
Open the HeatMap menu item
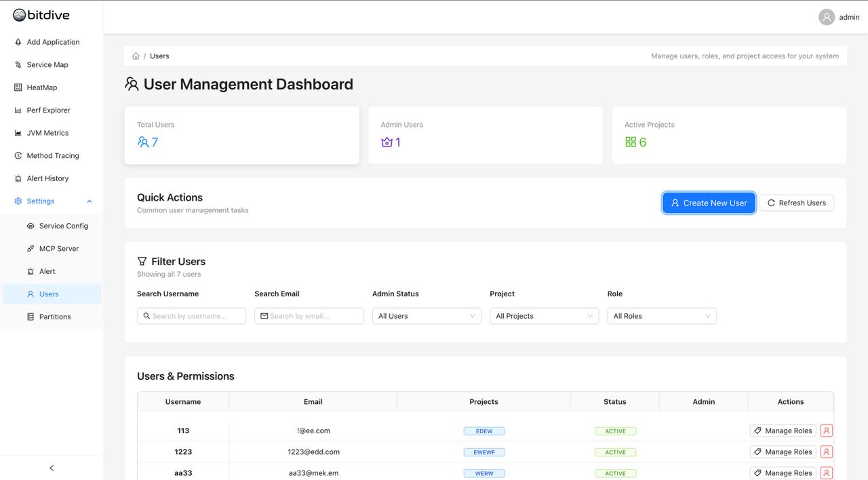[x=52, y=87]
